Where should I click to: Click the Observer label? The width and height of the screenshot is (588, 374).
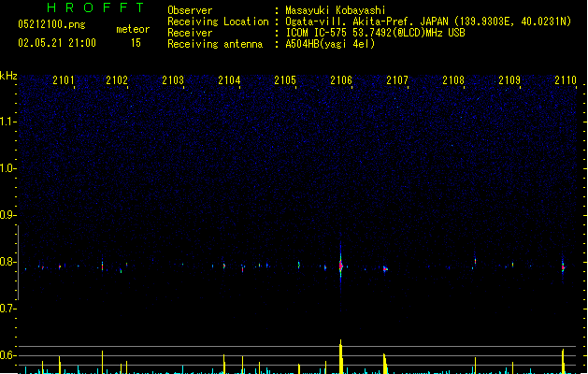190,10
